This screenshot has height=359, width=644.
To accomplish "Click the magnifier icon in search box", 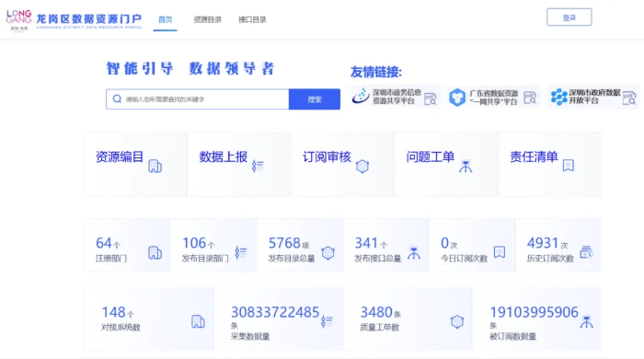I will click(x=117, y=99).
